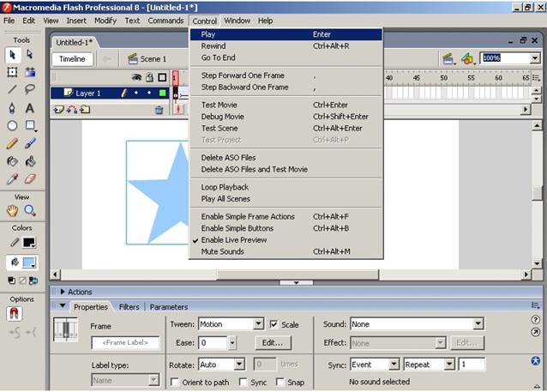Choose Play from the Control menu

pos(286,34)
